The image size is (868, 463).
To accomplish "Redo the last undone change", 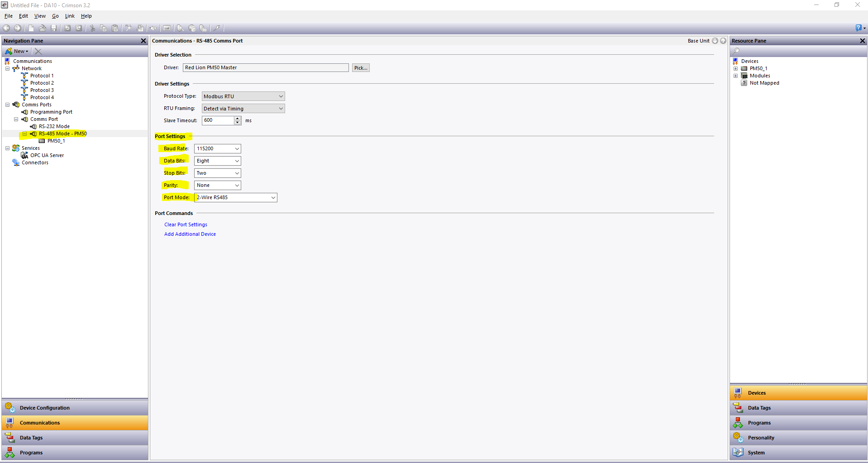I will 79,28.
